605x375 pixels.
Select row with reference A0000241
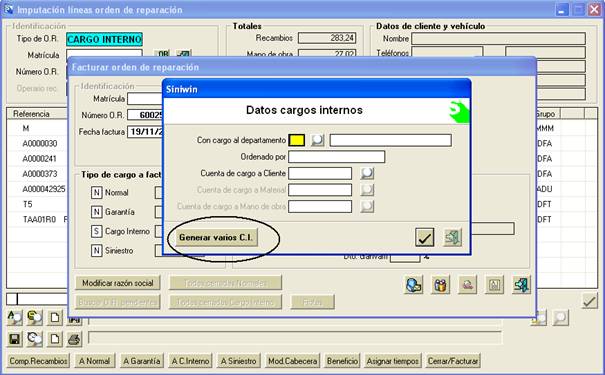[x=39, y=159]
